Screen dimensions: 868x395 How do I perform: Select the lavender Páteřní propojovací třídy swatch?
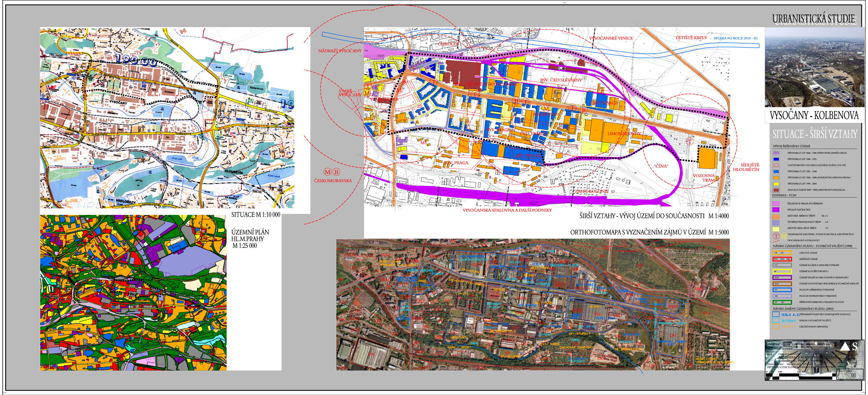point(776,222)
